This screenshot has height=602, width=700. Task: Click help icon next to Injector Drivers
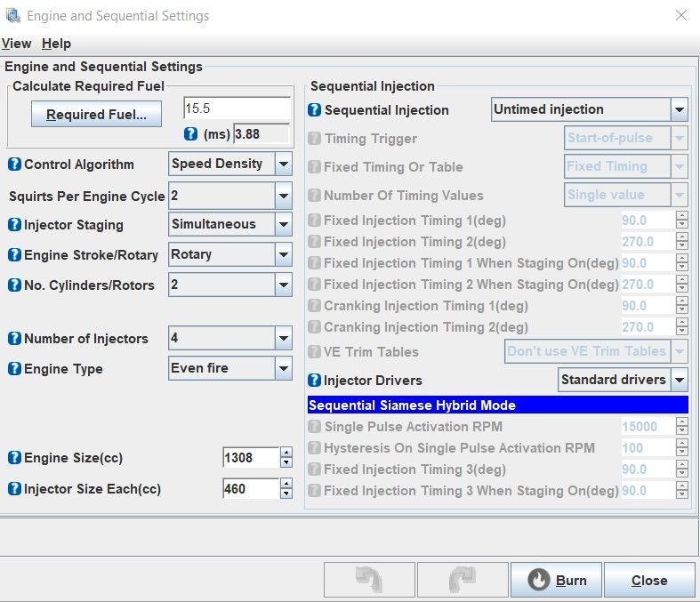(x=315, y=381)
